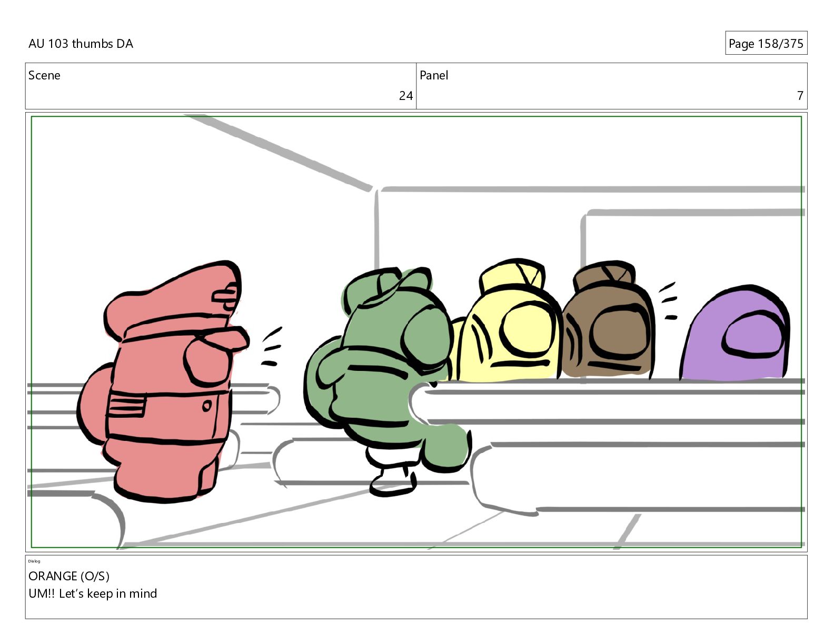Select the 'ORANGE (O/S)' speaker line

coord(69,576)
